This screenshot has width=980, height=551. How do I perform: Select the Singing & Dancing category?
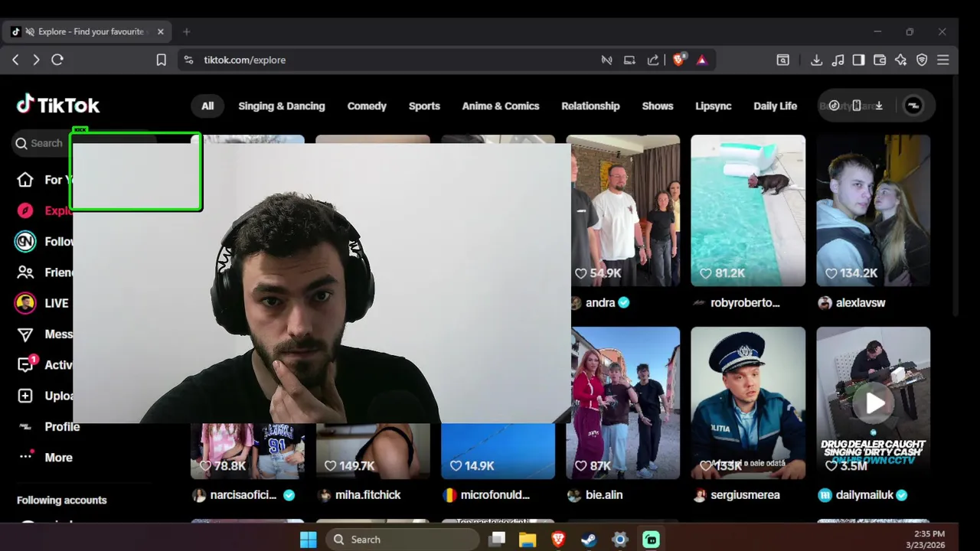[282, 106]
